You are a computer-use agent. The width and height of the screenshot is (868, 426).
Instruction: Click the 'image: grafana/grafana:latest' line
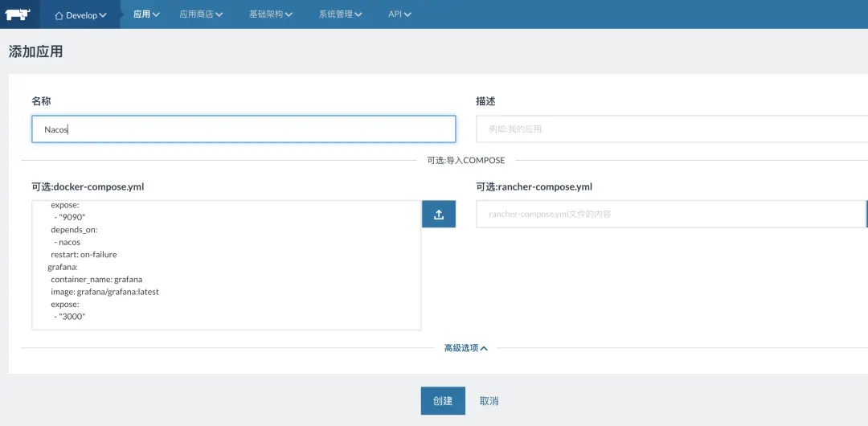click(x=104, y=292)
